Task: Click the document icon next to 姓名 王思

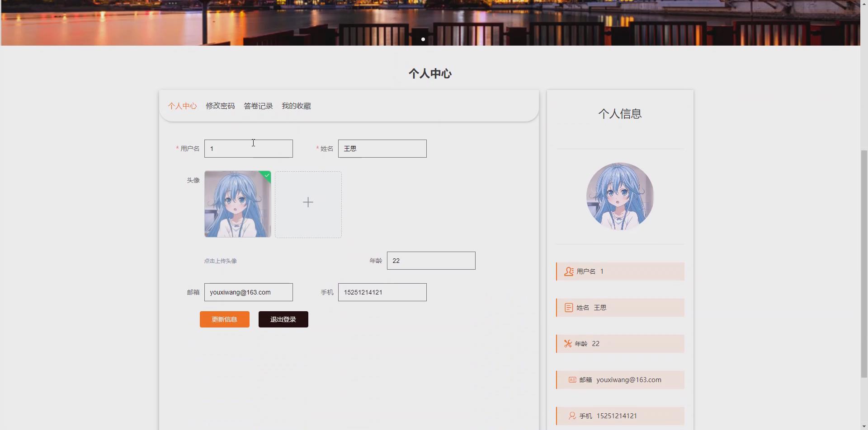Action: (x=568, y=307)
